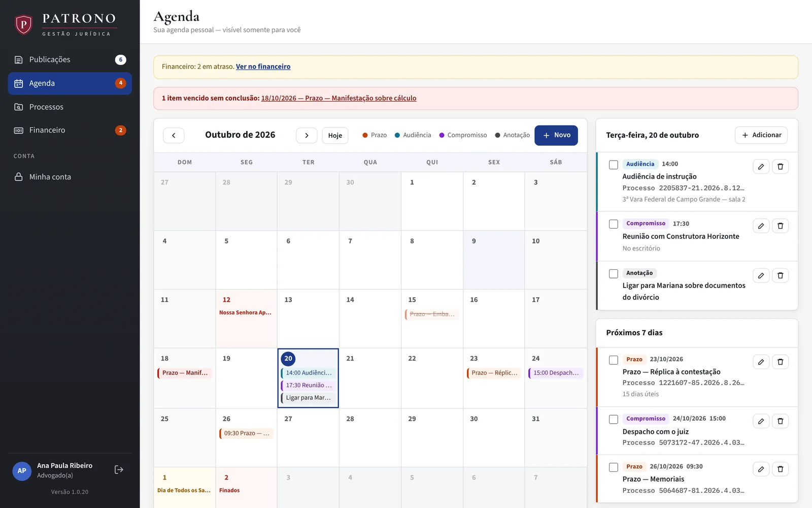Open Prazo — Réplic event on day 23

(494, 373)
